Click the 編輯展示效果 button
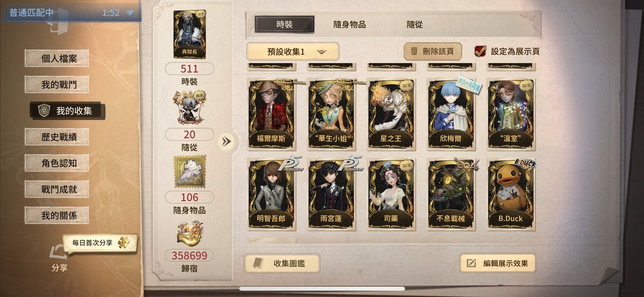 (x=497, y=263)
